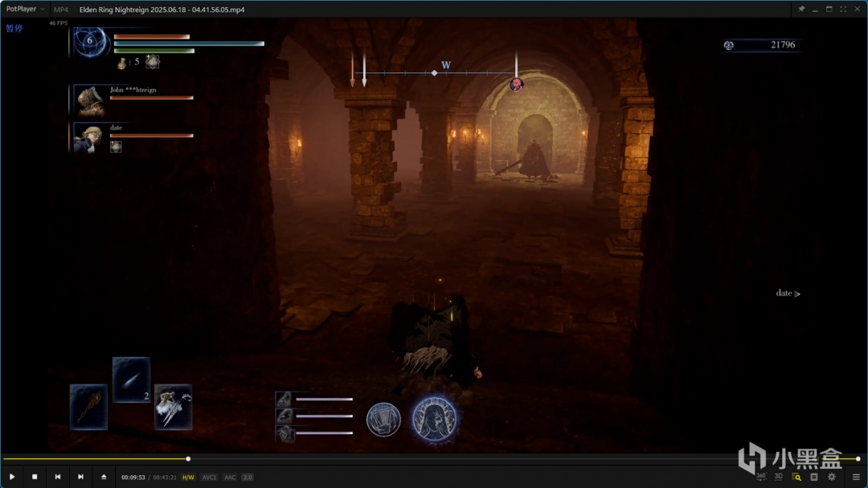This screenshot has height=488, width=868.
Task: Click the 46 FPS counter
Action: pyautogui.click(x=58, y=23)
